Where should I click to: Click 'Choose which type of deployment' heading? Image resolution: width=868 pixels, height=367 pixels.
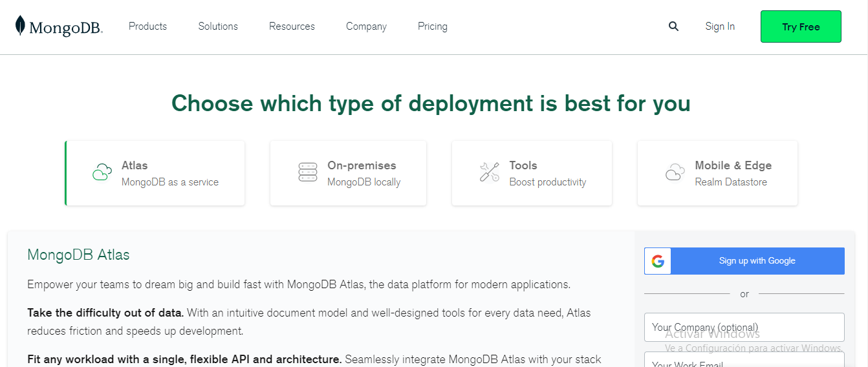(x=431, y=103)
